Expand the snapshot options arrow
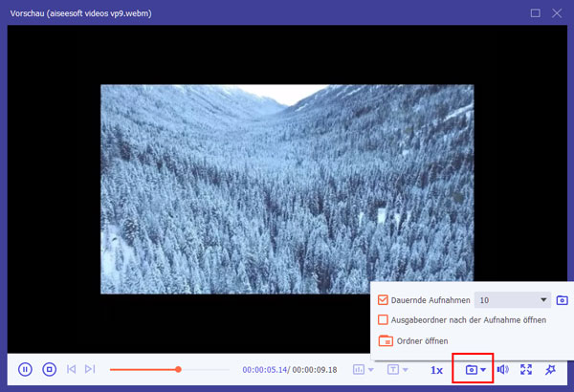This screenshot has height=392, width=574. coord(484,370)
